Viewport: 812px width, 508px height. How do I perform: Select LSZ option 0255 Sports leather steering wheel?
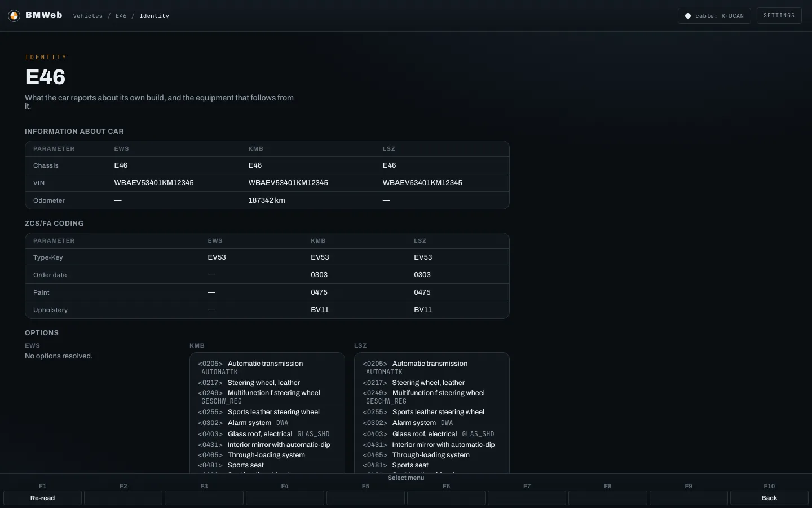[432, 412]
